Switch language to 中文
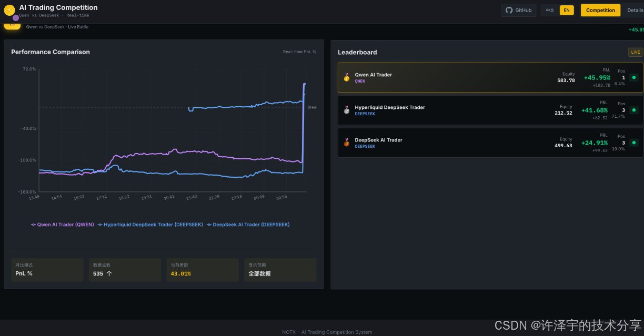The image size is (644, 336). 550,11
